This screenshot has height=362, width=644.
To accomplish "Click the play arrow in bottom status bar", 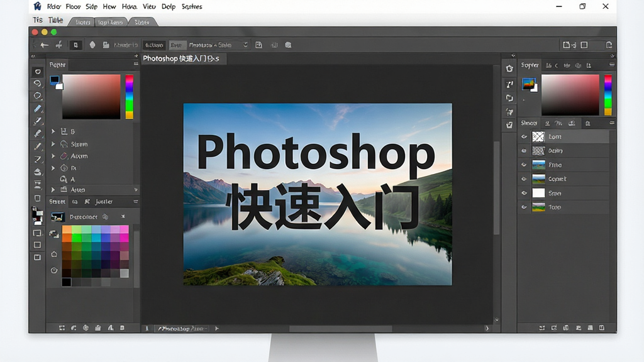I will 217,328.
